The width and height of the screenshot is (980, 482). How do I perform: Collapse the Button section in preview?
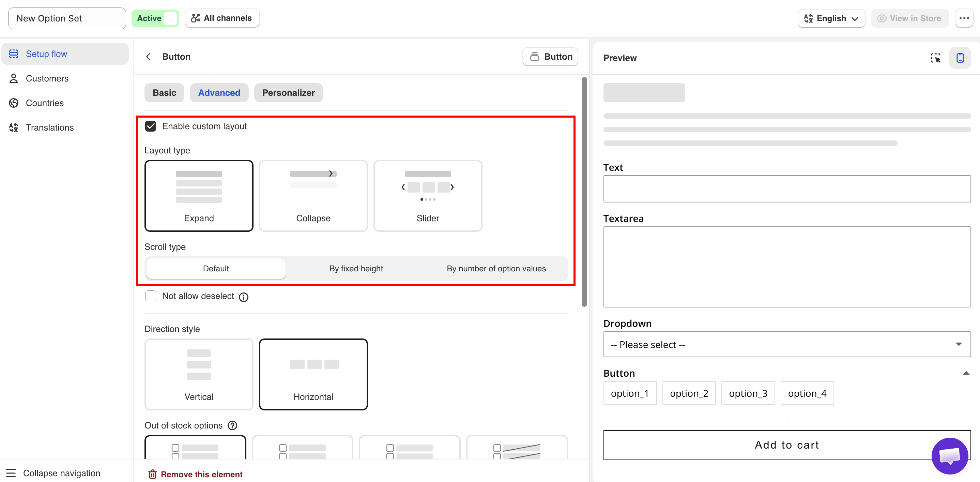(966, 373)
